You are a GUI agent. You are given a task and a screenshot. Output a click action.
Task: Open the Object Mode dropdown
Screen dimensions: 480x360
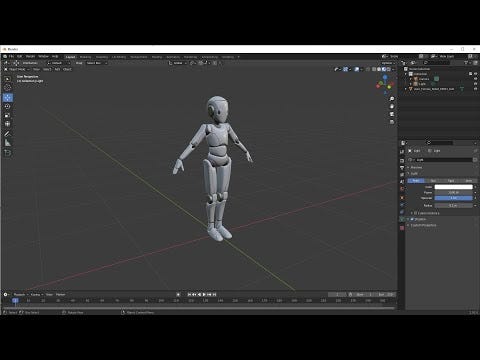(17, 69)
